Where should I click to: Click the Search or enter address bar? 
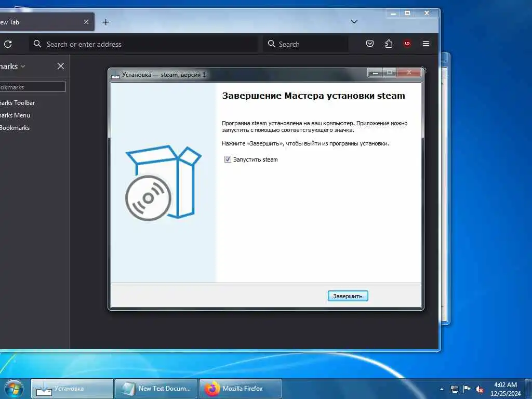pyautogui.click(x=143, y=44)
